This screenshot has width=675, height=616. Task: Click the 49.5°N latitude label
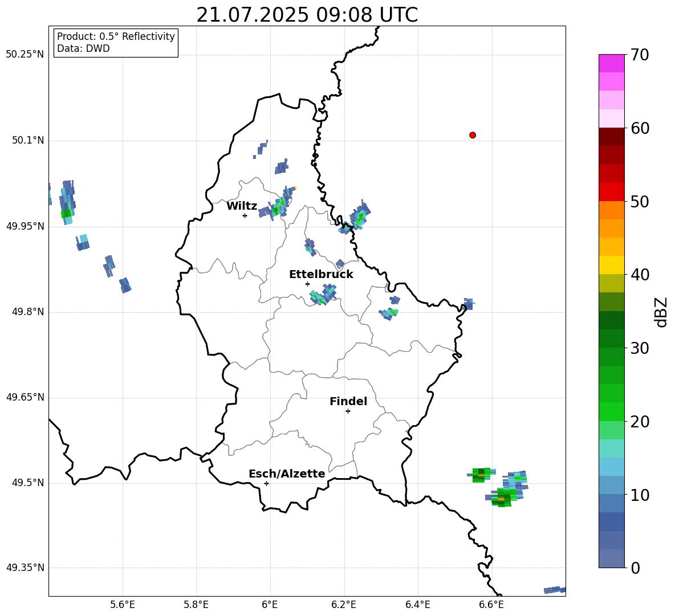28,483
